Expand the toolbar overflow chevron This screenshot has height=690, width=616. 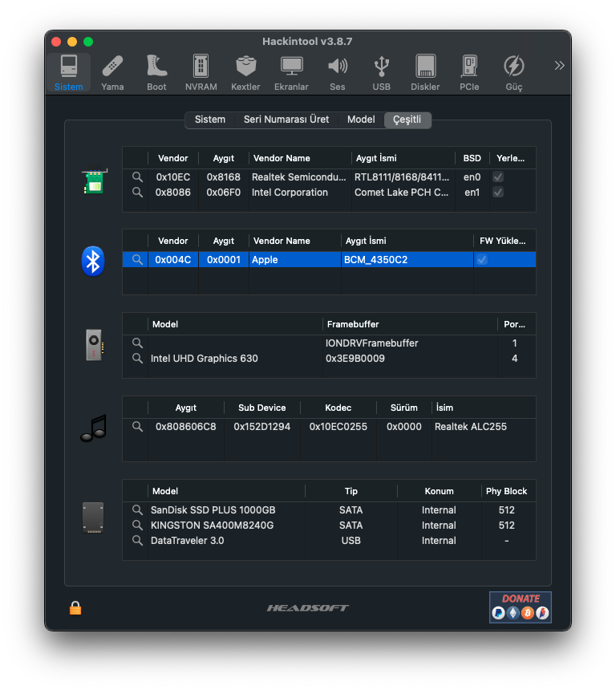pos(559,65)
